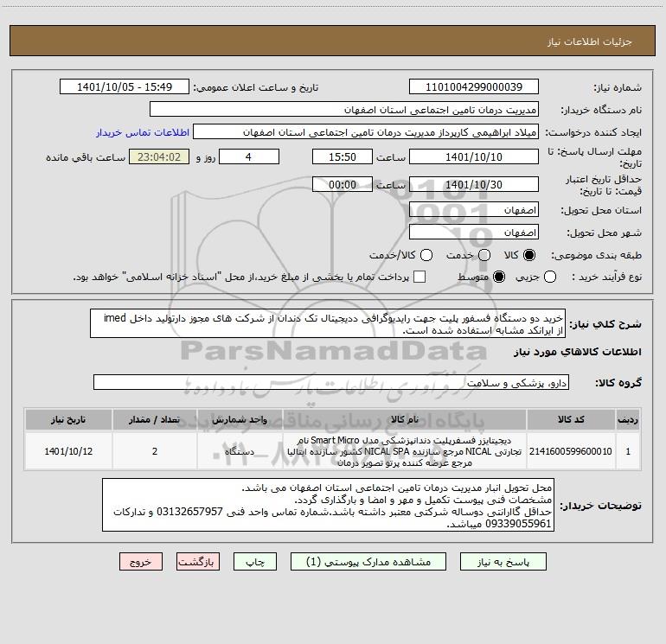Click the نام کالا column header

coord(405,419)
